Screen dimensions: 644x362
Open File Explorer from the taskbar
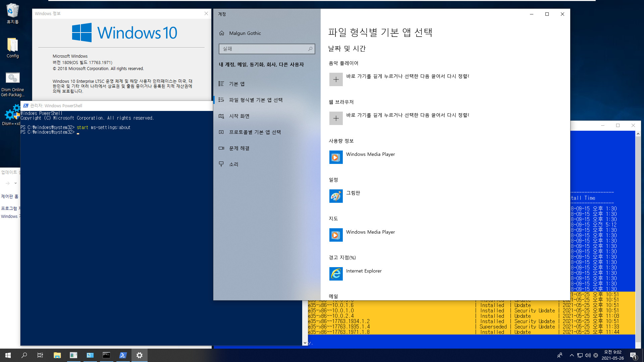point(57,355)
